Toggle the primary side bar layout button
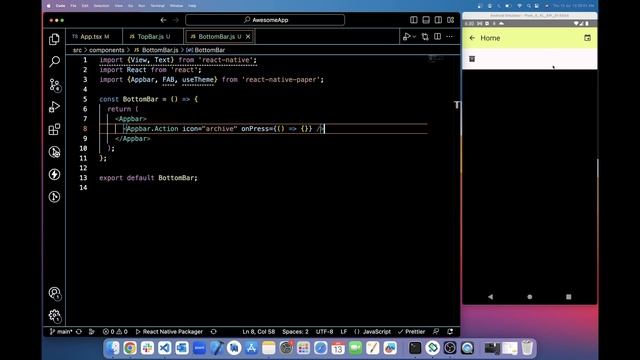This screenshot has width=640, height=360. (413, 20)
